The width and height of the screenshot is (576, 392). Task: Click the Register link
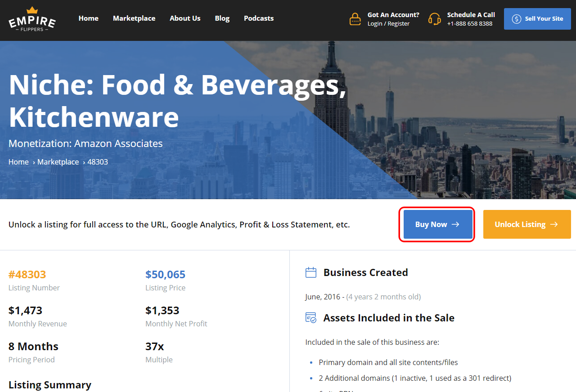399,24
